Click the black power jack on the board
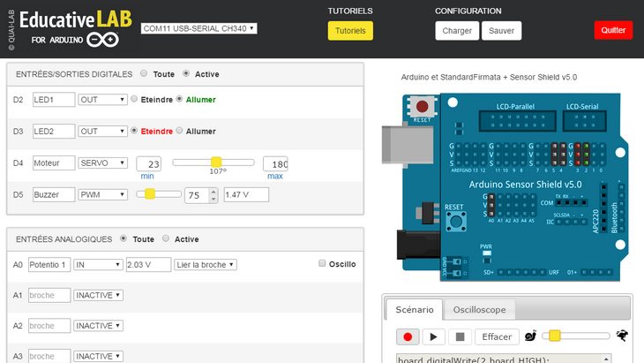 [x=418, y=245]
